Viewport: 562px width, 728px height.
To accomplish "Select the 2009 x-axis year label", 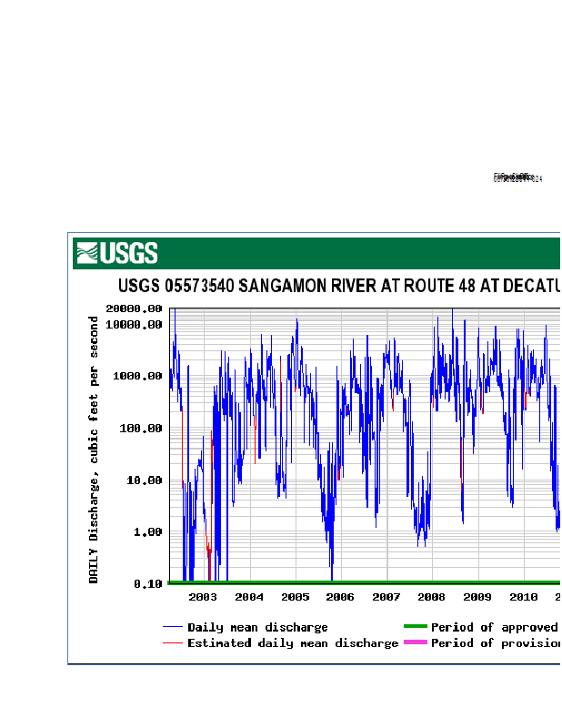I will pos(477,597).
